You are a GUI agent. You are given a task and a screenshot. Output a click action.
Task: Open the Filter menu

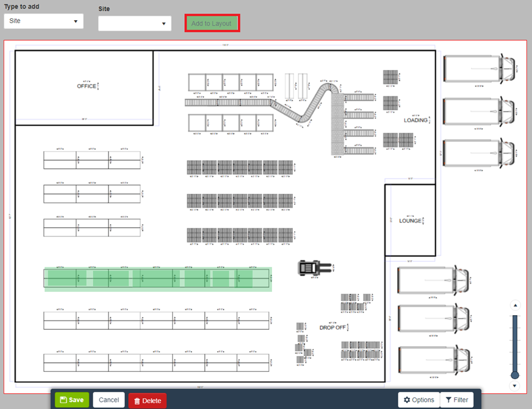point(456,400)
